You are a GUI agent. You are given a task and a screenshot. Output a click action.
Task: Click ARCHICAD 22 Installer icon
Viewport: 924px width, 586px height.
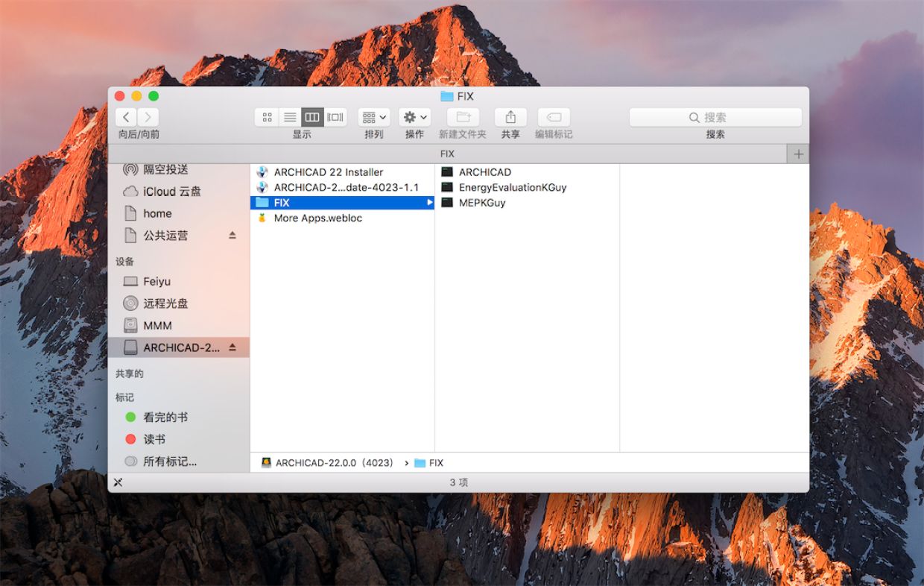coord(262,171)
